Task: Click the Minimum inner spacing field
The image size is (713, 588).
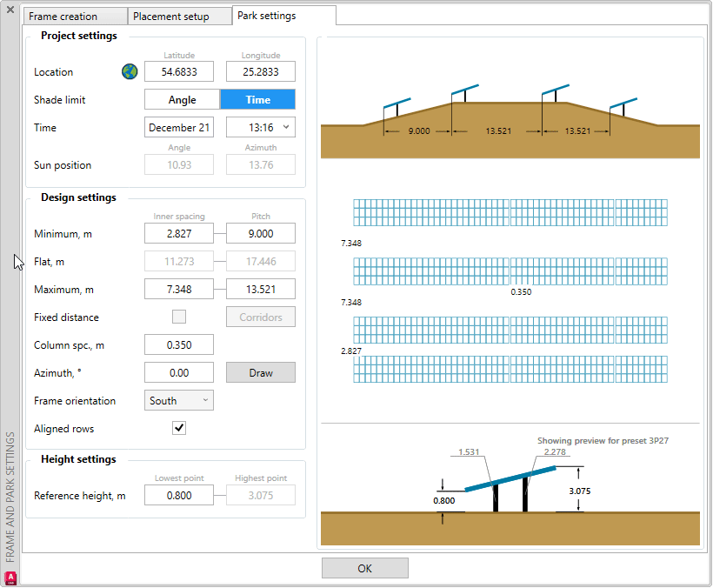Action: click(x=178, y=234)
